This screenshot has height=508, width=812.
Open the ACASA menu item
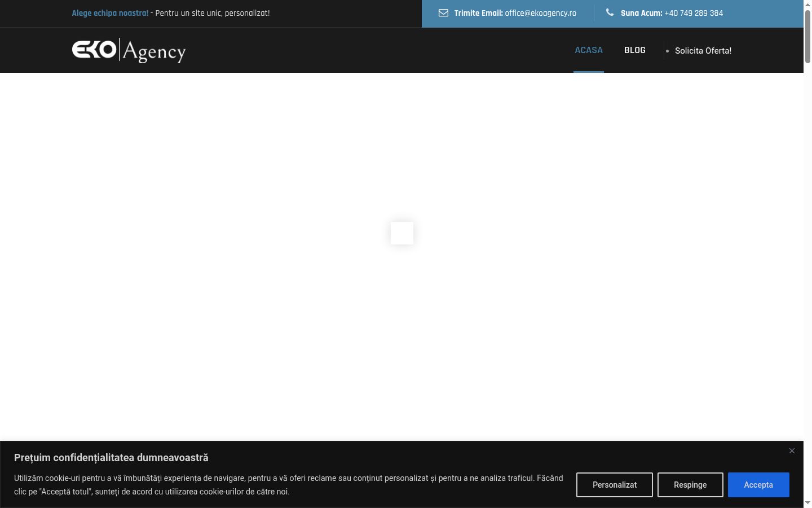pos(589,50)
